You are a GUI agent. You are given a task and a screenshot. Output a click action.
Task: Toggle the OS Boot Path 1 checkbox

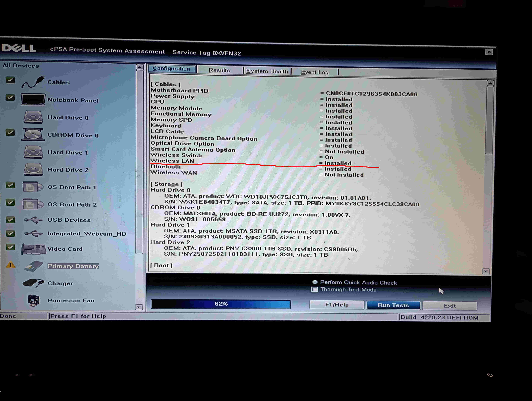[x=10, y=185]
